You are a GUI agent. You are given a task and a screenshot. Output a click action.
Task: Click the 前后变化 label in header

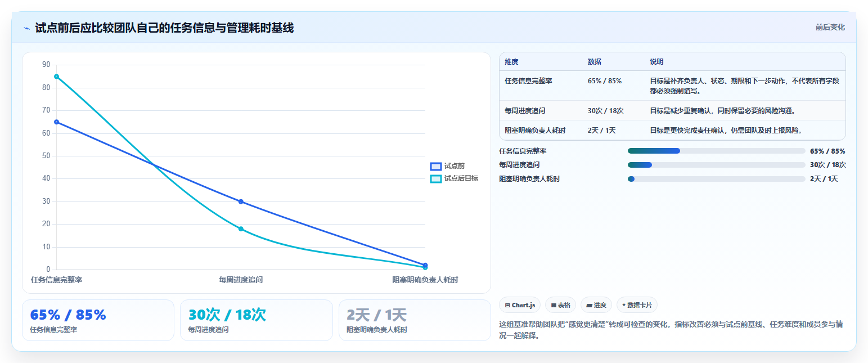click(x=830, y=27)
